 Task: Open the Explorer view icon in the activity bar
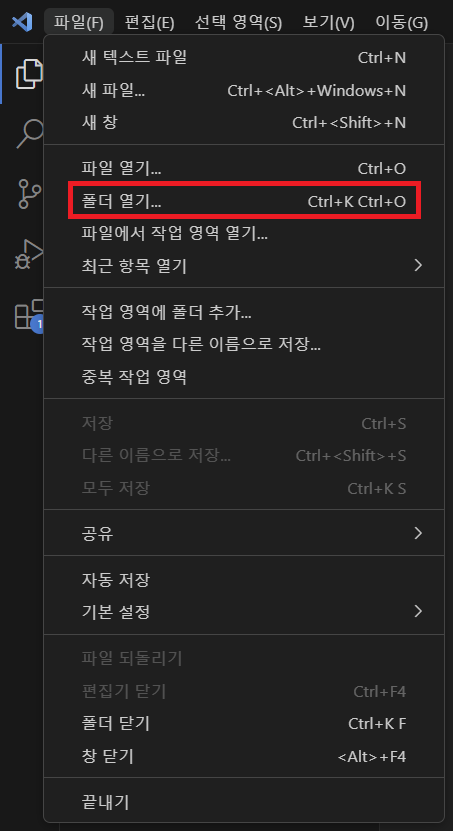point(29,74)
